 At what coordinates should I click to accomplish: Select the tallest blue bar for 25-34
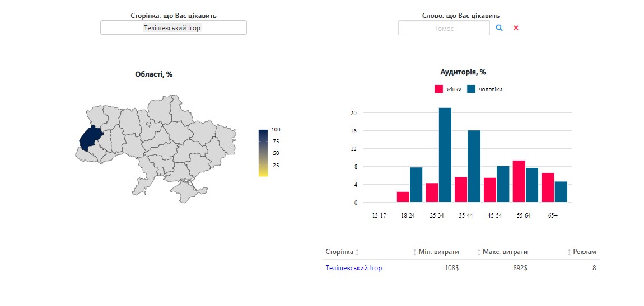tap(445, 154)
